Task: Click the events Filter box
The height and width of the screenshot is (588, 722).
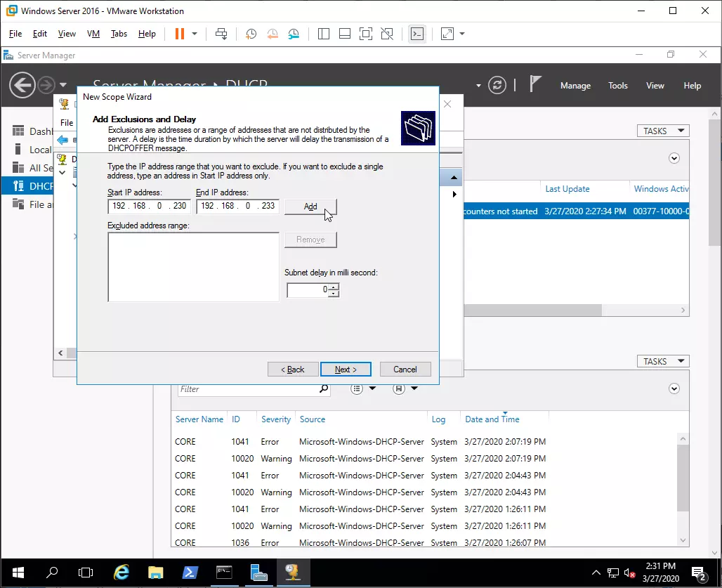Action: pos(247,389)
